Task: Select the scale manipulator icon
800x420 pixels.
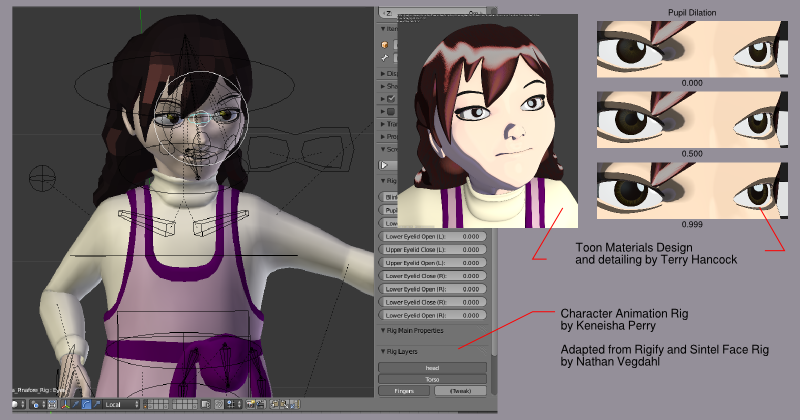Action: [96, 404]
